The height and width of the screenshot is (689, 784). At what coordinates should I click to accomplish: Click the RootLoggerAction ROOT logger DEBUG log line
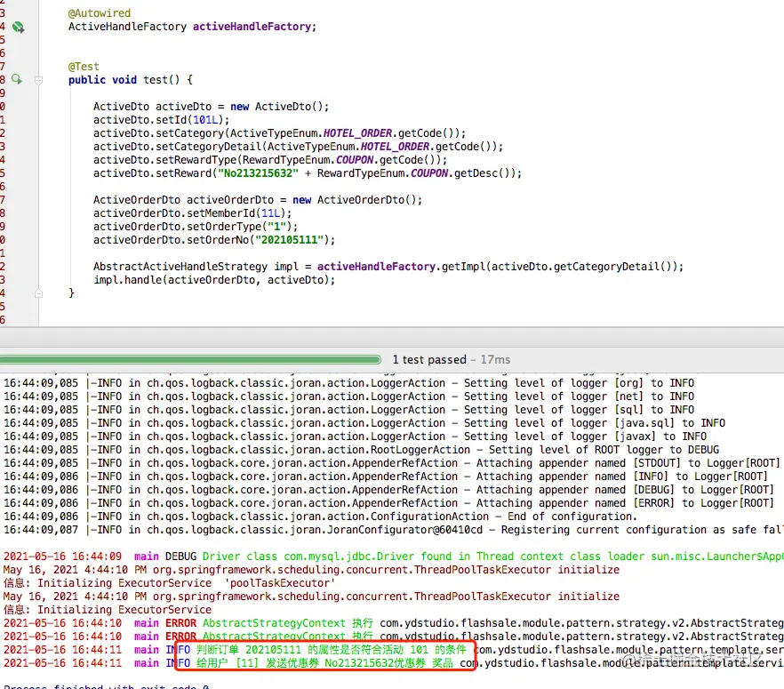click(x=362, y=450)
